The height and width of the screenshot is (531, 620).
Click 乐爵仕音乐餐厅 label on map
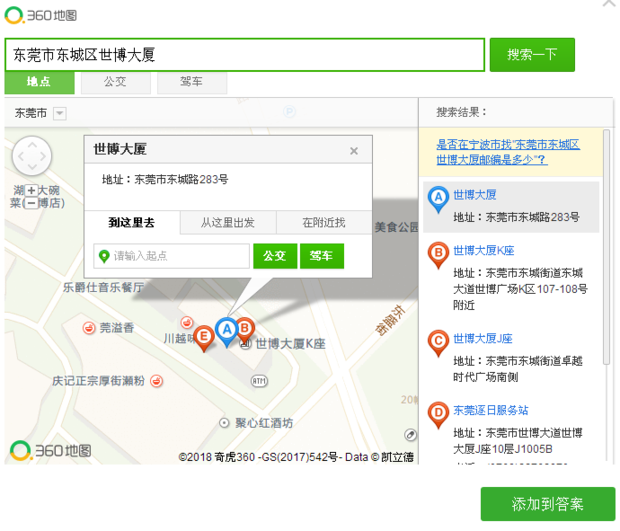(103, 287)
